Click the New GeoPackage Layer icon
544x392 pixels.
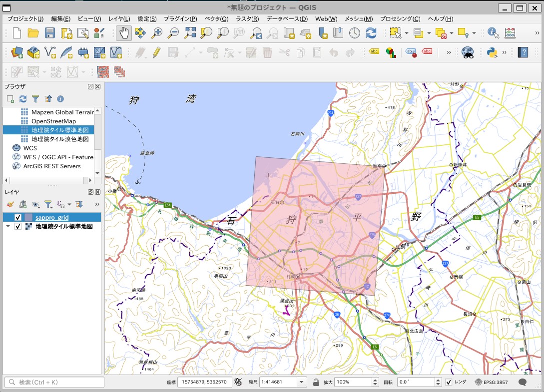click(x=33, y=53)
